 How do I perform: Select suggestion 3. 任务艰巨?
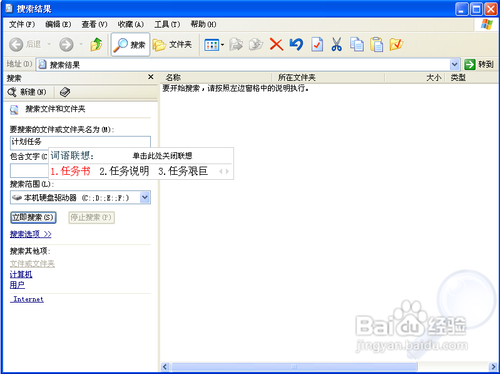coord(183,171)
